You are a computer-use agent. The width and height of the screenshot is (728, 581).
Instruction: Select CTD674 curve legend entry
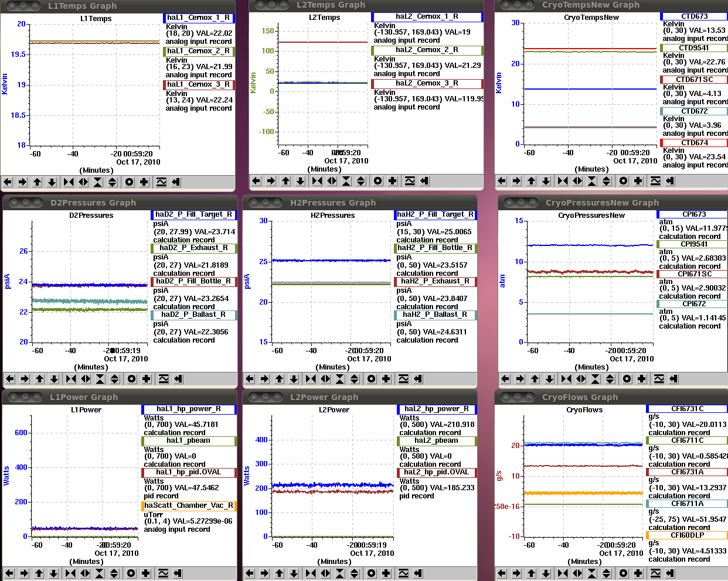(694, 143)
